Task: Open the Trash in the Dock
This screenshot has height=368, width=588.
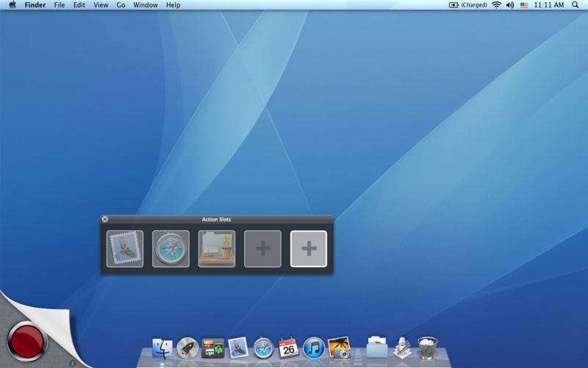Action: [x=428, y=347]
